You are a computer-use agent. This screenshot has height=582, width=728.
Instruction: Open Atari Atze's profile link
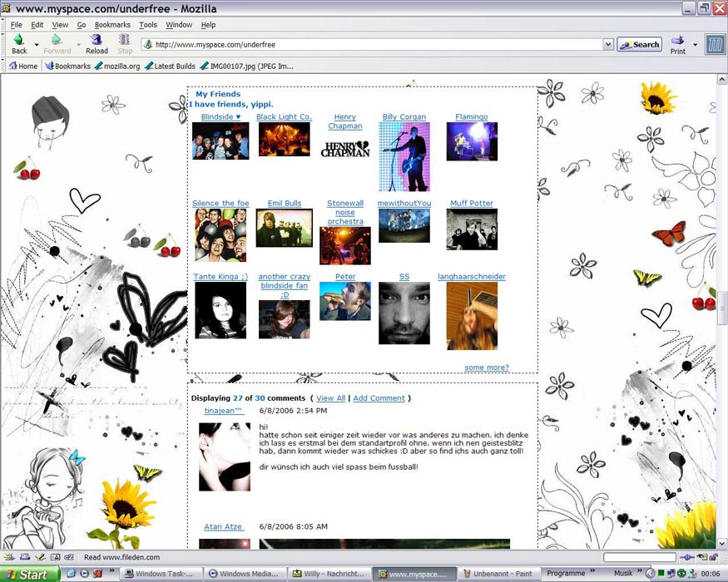[223, 527]
